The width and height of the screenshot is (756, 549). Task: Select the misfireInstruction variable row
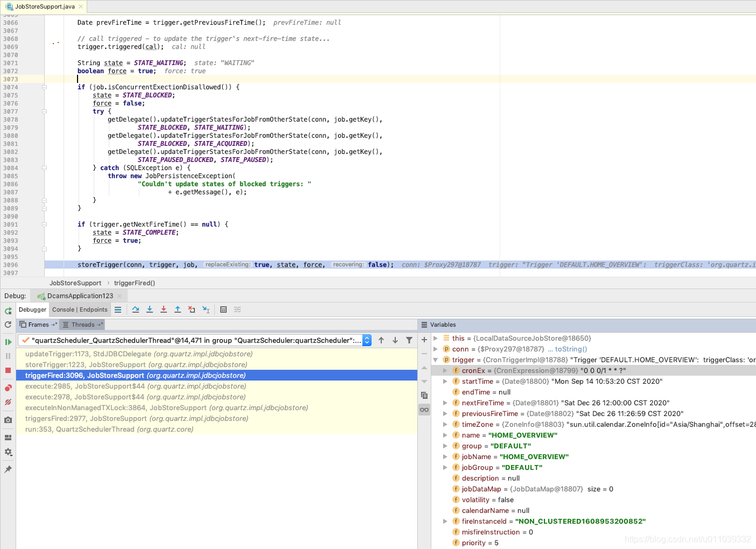tap(593, 532)
